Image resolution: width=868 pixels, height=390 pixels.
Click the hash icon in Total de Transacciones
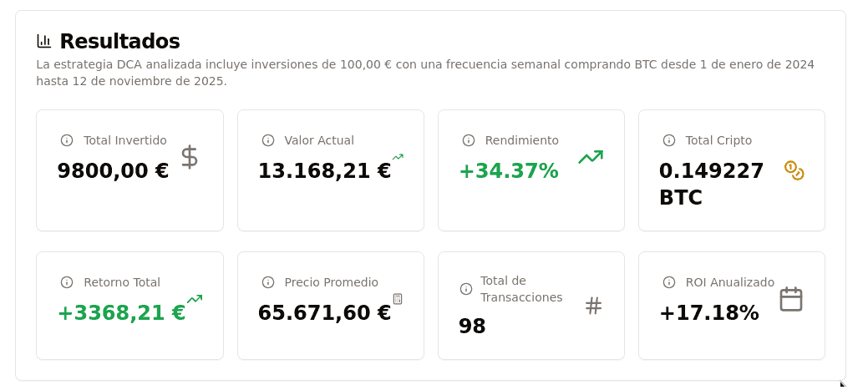(x=593, y=306)
